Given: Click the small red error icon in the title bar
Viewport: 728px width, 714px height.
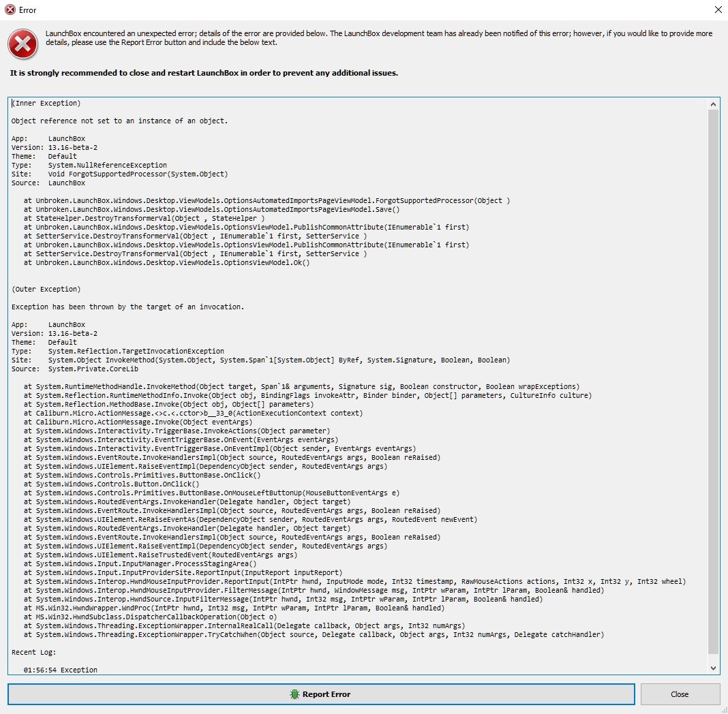Looking at the screenshot, I should pos(10,10).
